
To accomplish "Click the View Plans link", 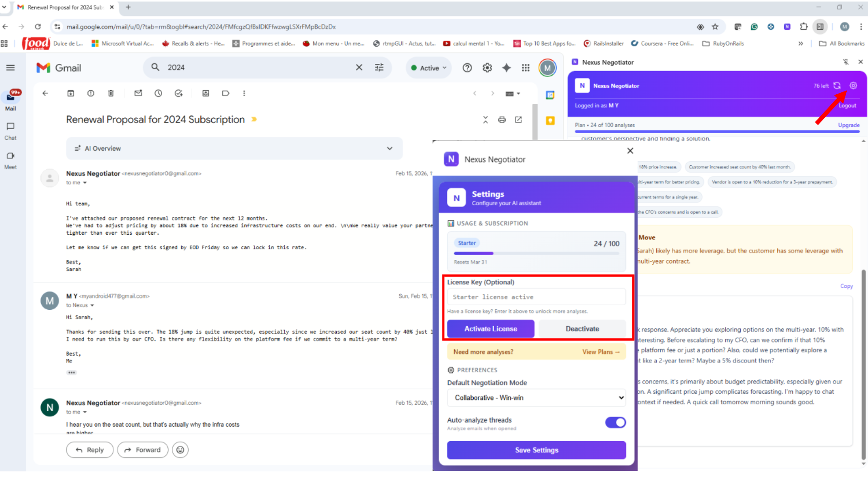I will click(x=601, y=352).
